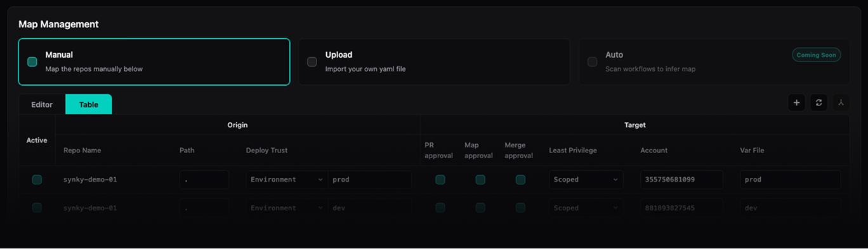Click the deploy trust value field 'dev'
868x249 pixels.
coord(370,208)
